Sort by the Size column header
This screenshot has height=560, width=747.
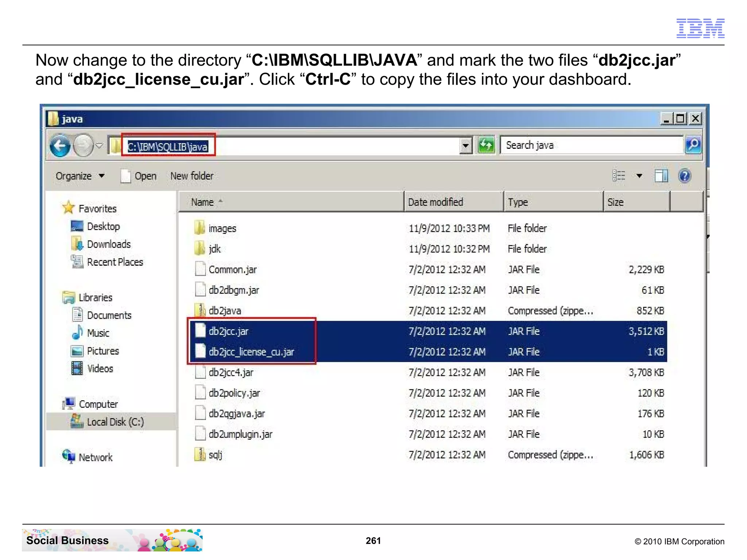tap(636, 202)
